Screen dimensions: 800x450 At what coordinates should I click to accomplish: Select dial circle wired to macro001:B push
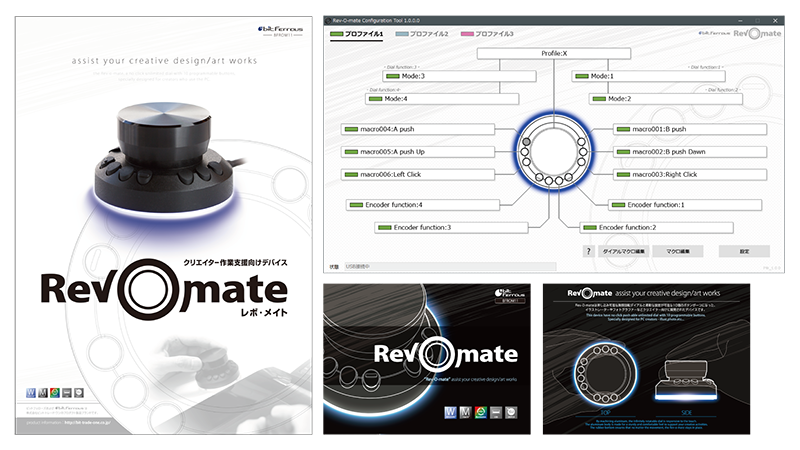[581, 142]
